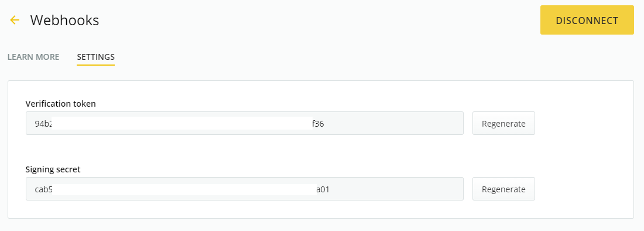Disconnect the Webhooks integration

click(x=587, y=20)
